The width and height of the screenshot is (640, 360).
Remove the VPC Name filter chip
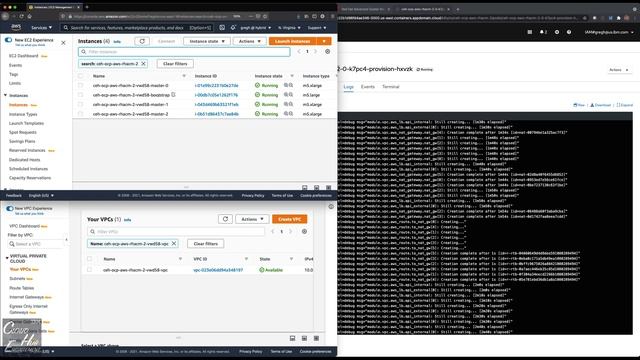pos(174,243)
